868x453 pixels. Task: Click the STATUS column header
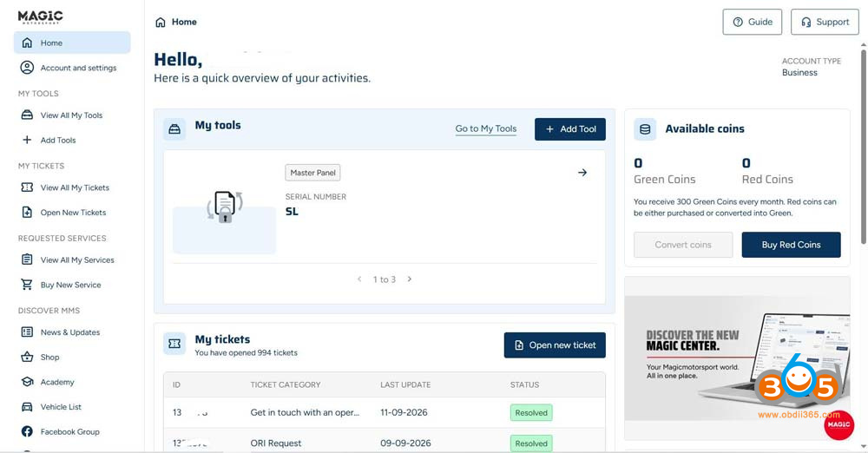[525, 385]
